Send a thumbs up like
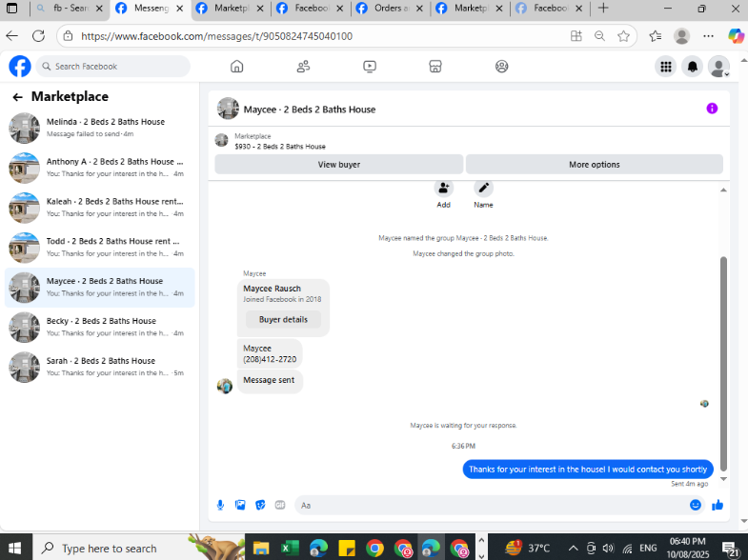The image size is (748, 560). pos(718,505)
